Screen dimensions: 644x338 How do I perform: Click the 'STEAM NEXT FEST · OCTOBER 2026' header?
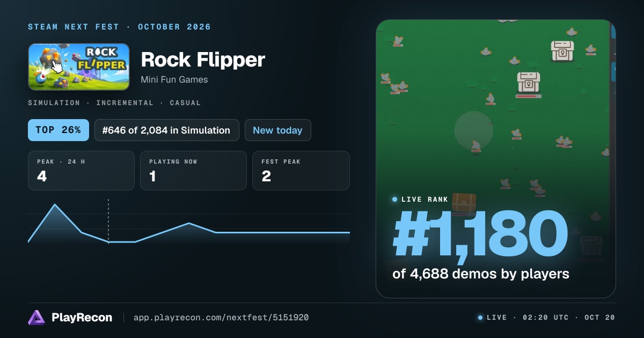pyautogui.click(x=119, y=27)
